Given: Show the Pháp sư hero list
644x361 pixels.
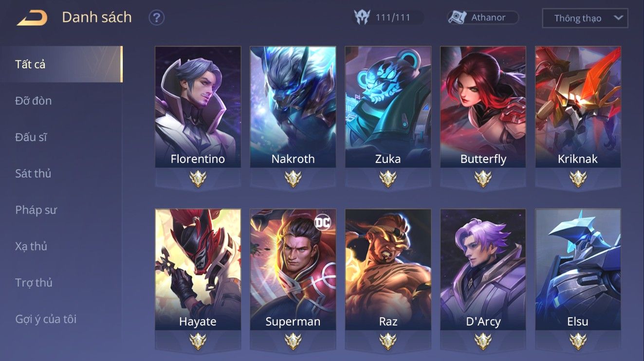Looking at the screenshot, I should [36, 210].
